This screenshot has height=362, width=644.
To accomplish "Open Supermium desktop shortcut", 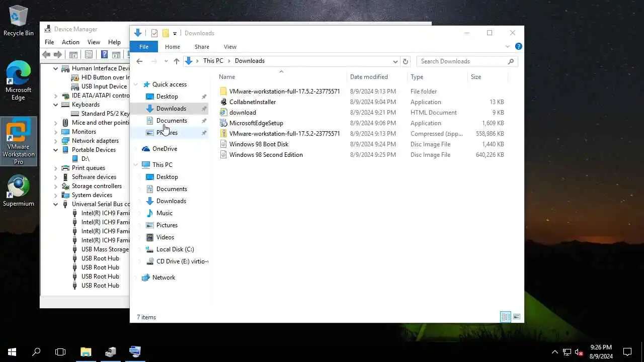I will click(19, 191).
